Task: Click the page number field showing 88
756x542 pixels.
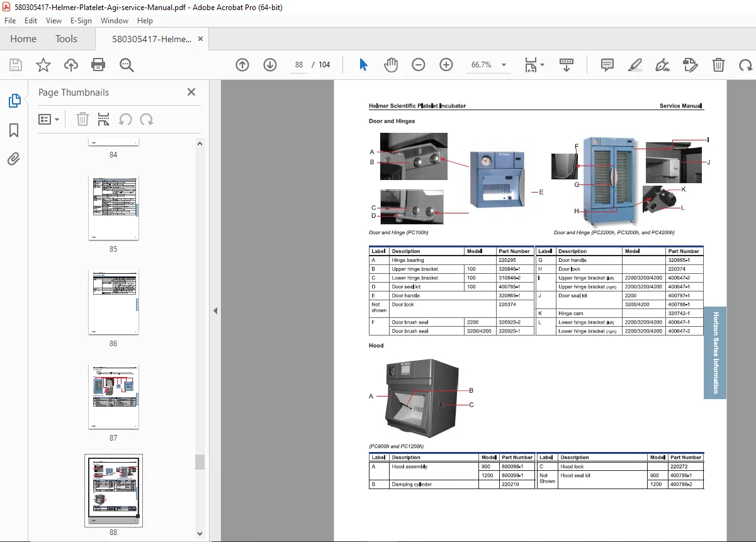Action: (298, 65)
